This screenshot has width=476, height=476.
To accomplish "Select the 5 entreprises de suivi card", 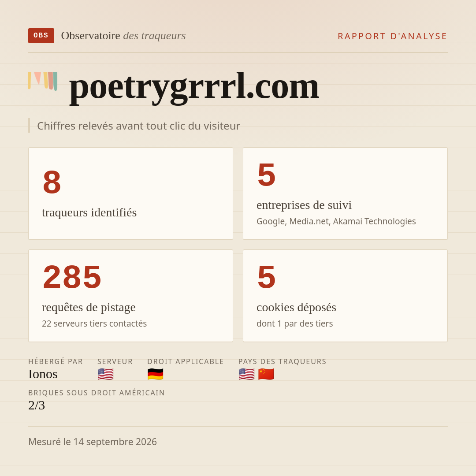I will point(345,193).
